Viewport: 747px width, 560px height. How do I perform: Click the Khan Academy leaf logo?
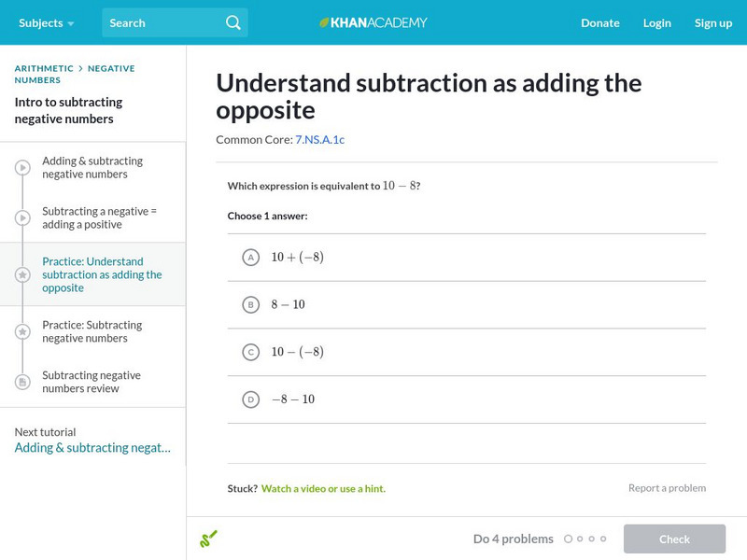[325, 22]
